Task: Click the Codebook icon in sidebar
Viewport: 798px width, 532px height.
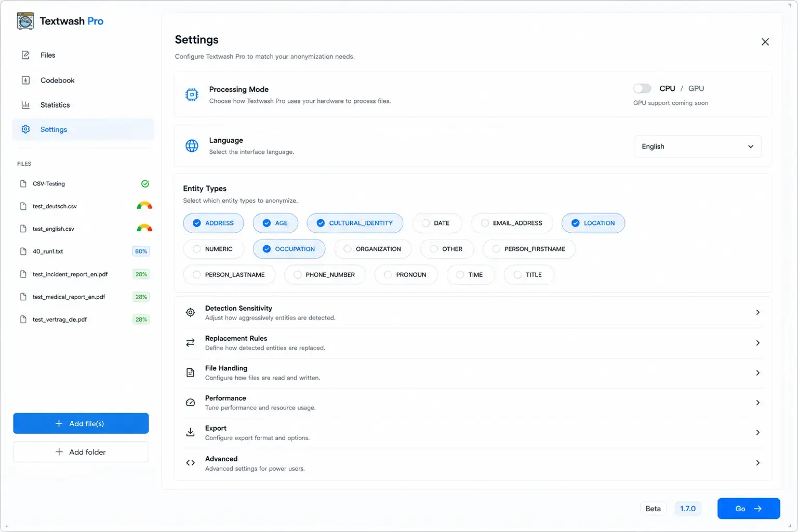Action: point(25,80)
